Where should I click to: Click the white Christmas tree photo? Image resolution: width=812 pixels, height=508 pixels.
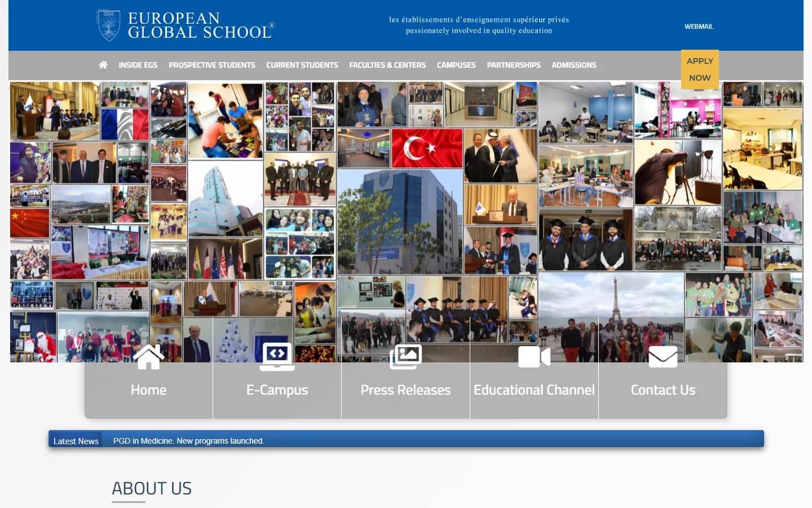[232, 340]
